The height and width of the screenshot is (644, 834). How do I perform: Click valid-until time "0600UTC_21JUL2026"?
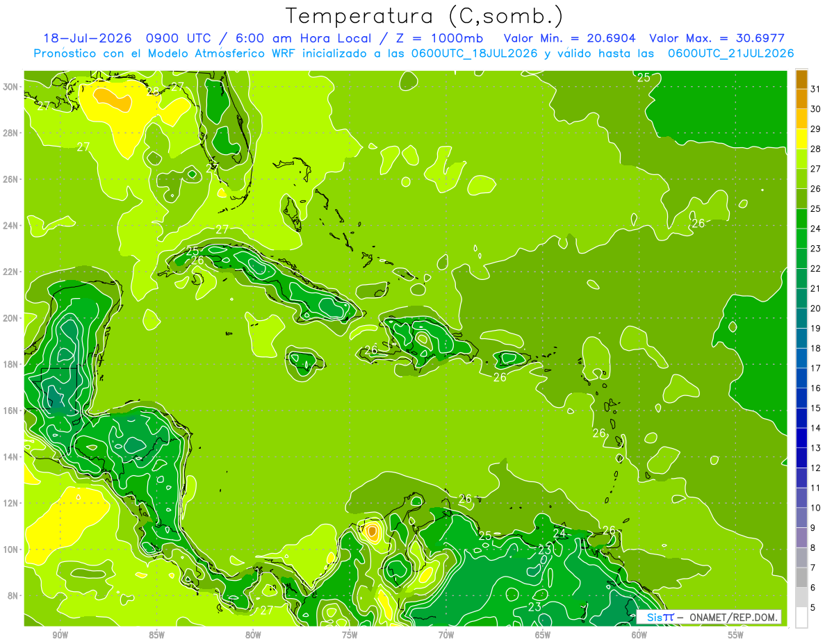coord(731,53)
